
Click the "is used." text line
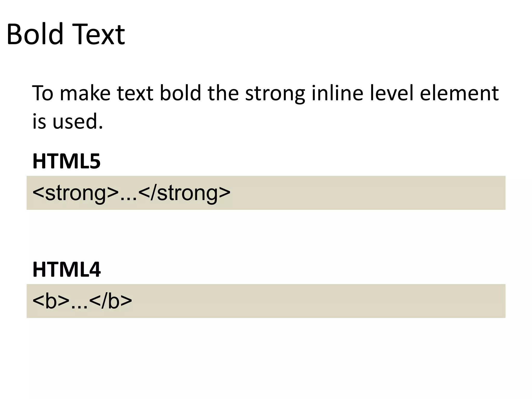point(68,122)
